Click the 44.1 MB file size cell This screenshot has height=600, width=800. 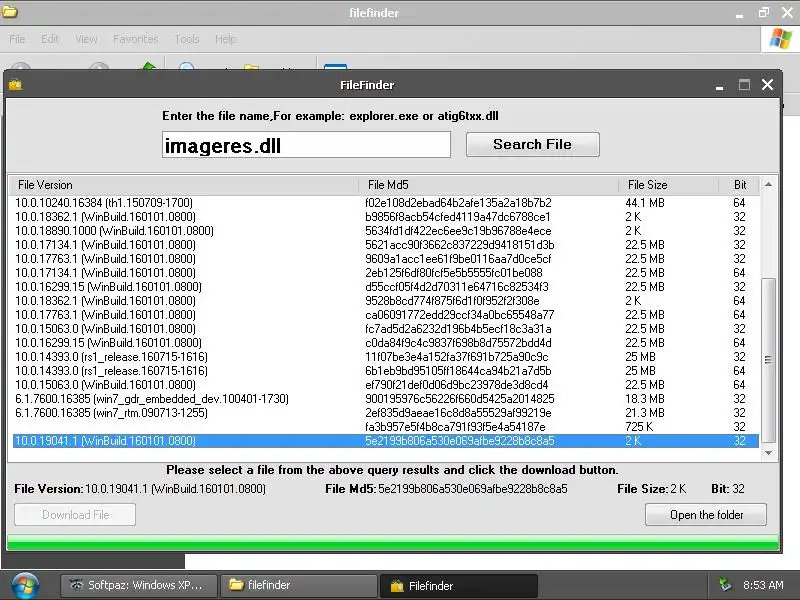click(645, 203)
